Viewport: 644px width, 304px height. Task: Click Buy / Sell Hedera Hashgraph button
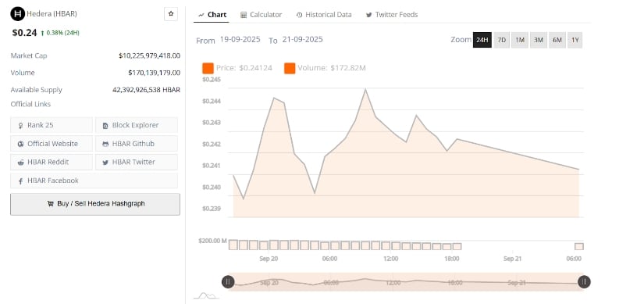click(95, 204)
